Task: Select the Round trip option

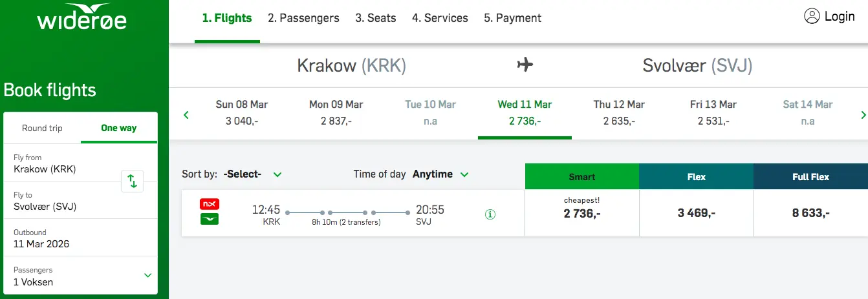Action: [42, 128]
